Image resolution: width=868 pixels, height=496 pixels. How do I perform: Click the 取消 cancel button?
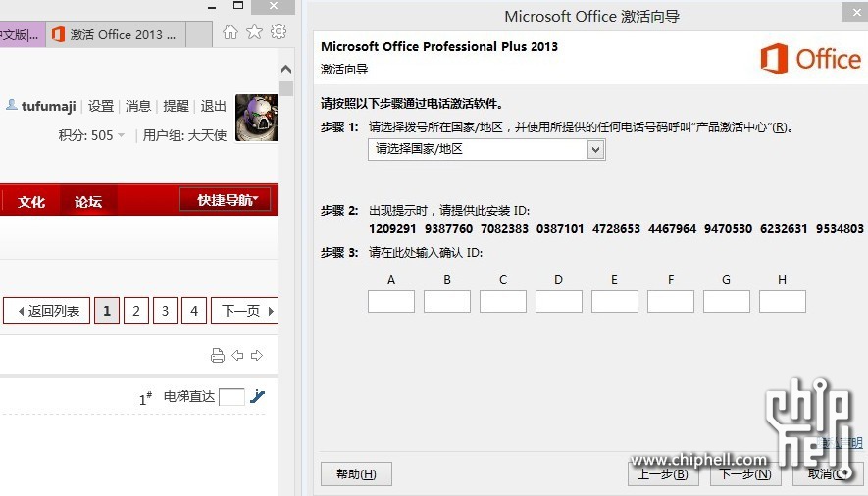828,473
